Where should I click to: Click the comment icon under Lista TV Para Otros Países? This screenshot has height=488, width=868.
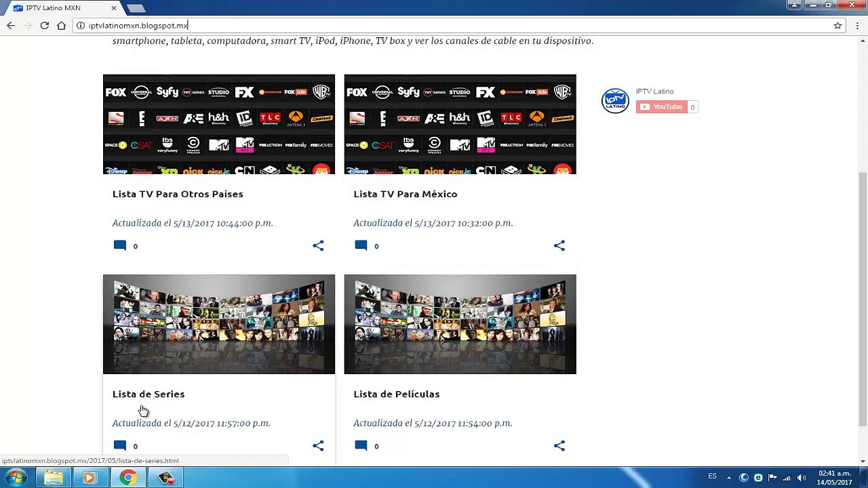[x=120, y=245]
